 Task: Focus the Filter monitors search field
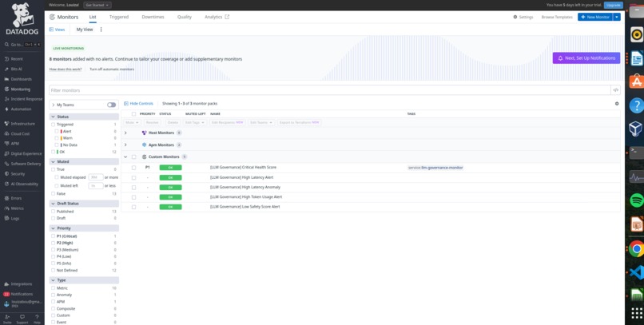pyautogui.click(x=330, y=90)
